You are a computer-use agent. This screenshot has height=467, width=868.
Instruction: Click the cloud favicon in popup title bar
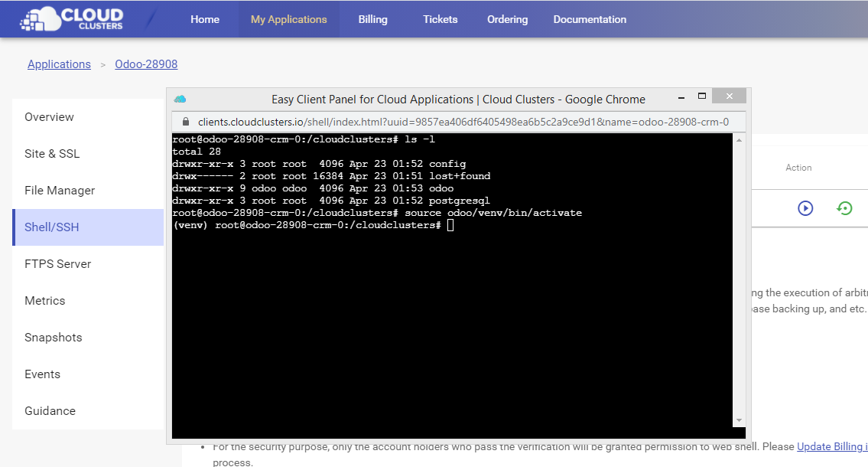click(180, 99)
